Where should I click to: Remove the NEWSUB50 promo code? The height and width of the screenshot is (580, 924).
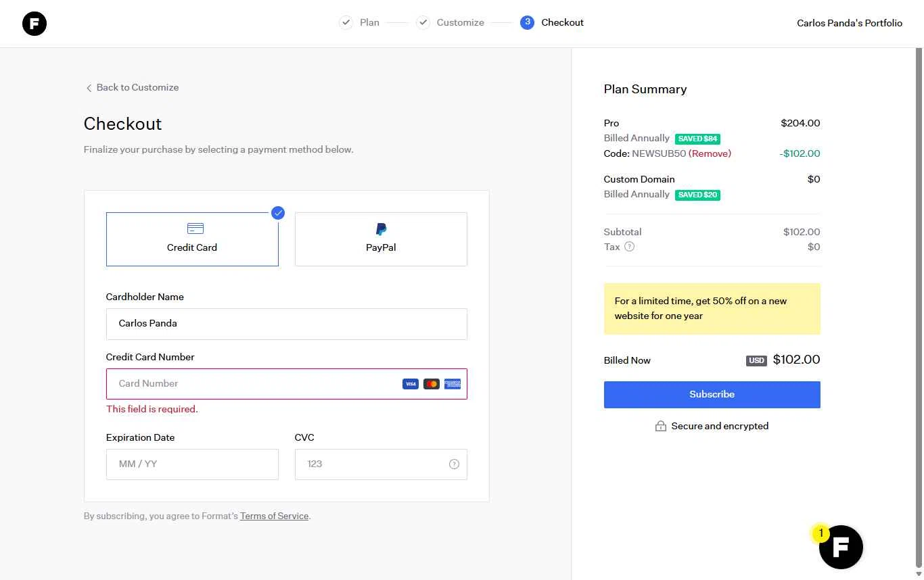click(x=710, y=153)
